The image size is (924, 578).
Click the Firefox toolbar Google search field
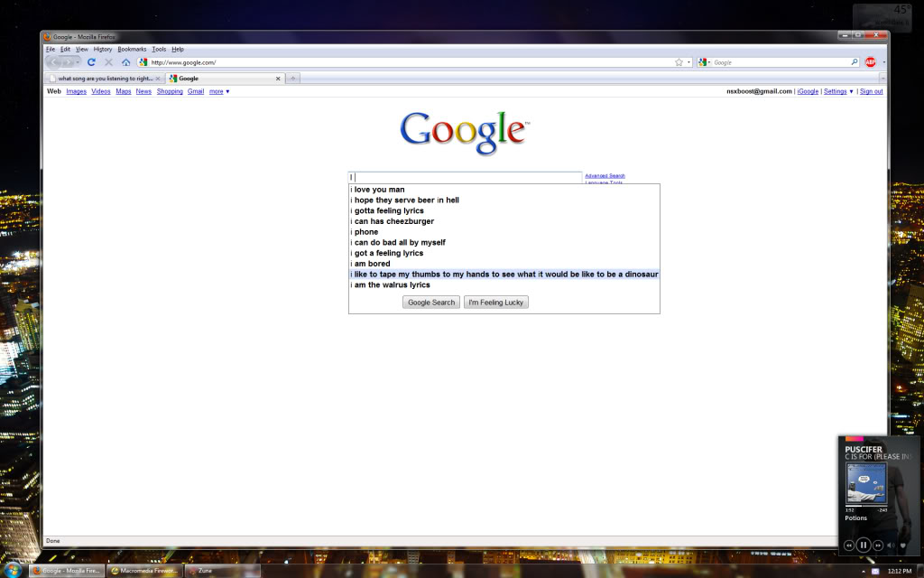(x=781, y=62)
